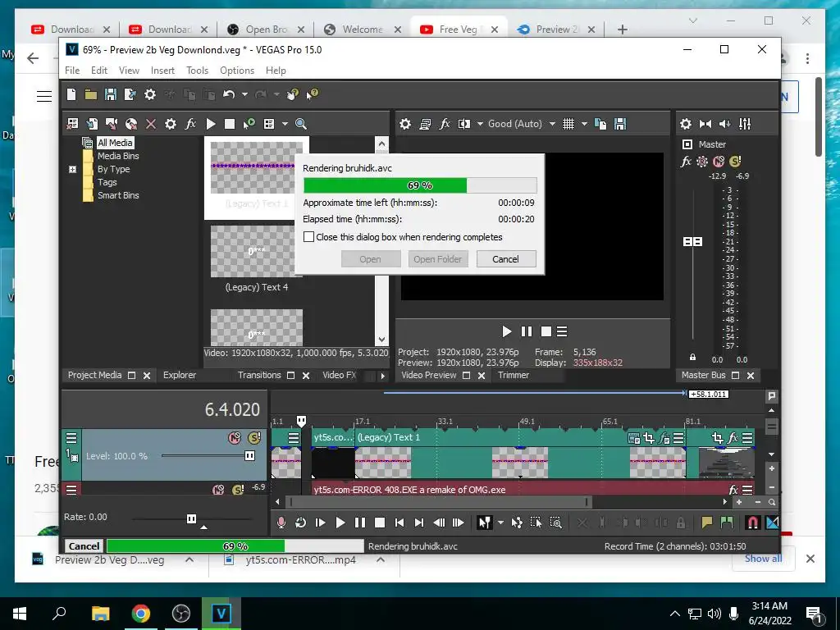Open the Insert menu
Image resolution: width=840 pixels, height=630 pixels.
point(162,71)
